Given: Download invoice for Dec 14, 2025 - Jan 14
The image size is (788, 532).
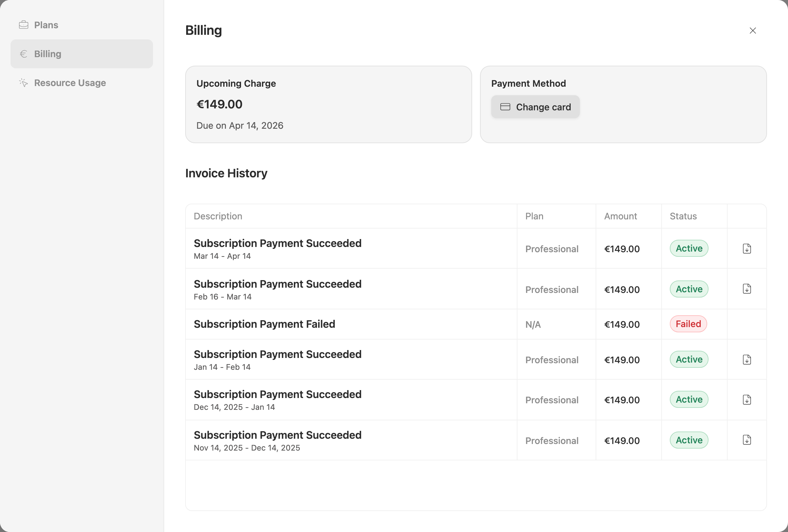Looking at the screenshot, I should tap(747, 400).
